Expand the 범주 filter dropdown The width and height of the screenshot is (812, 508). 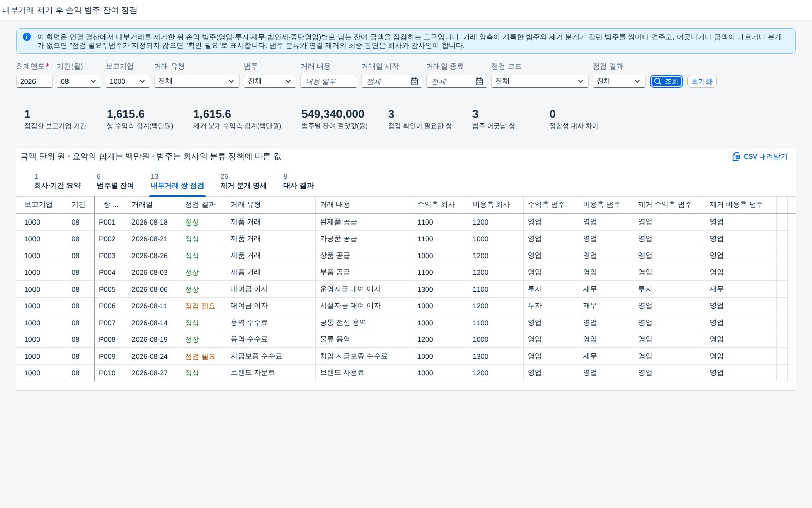(x=270, y=81)
